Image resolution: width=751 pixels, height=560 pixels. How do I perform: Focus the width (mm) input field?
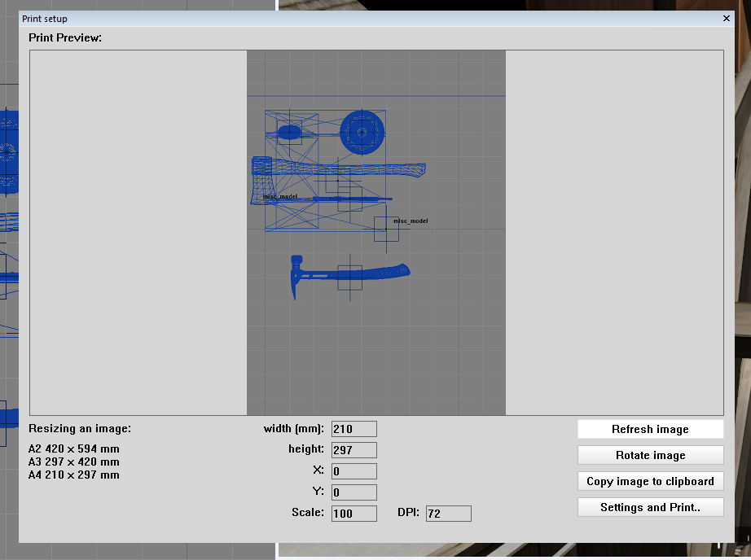coord(354,429)
